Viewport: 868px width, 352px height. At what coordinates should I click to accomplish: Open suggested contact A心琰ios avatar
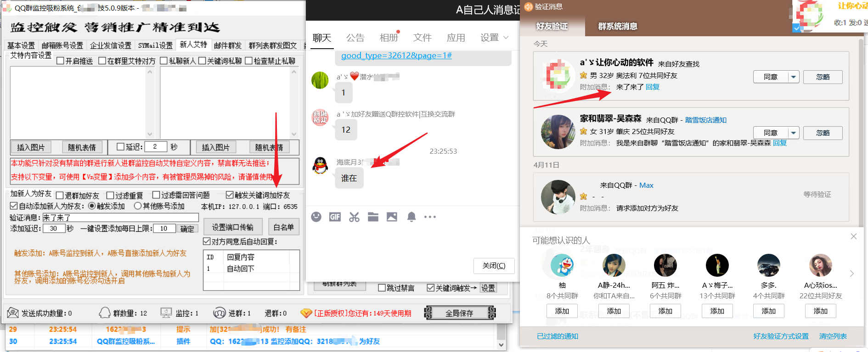[x=821, y=265]
